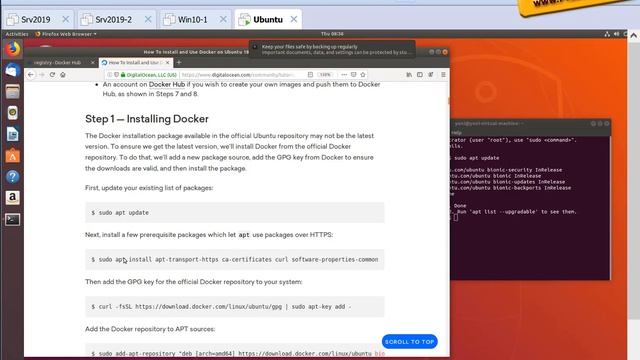Open Rhythmbox music player in dock
This screenshot has height=360, width=640.
[x=13, y=113]
